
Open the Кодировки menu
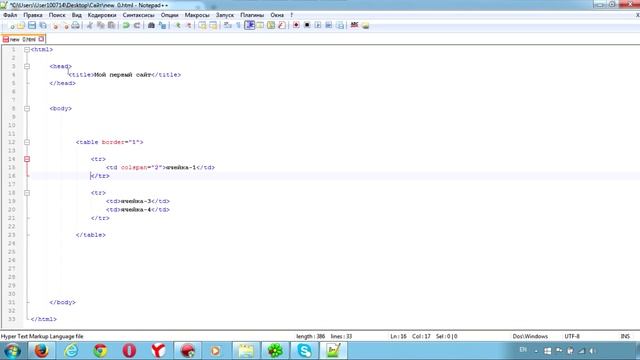(x=102, y=15)
